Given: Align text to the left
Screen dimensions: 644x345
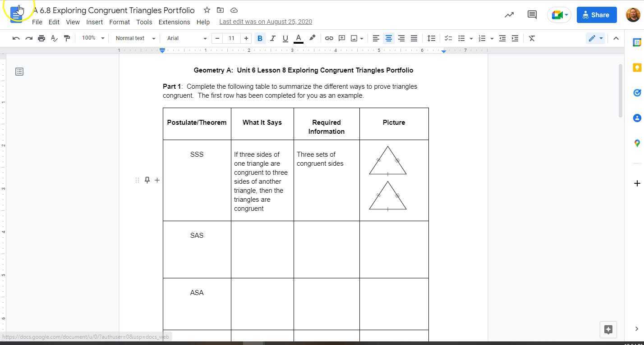Looking at the screenshot, I should click(376, 38).
